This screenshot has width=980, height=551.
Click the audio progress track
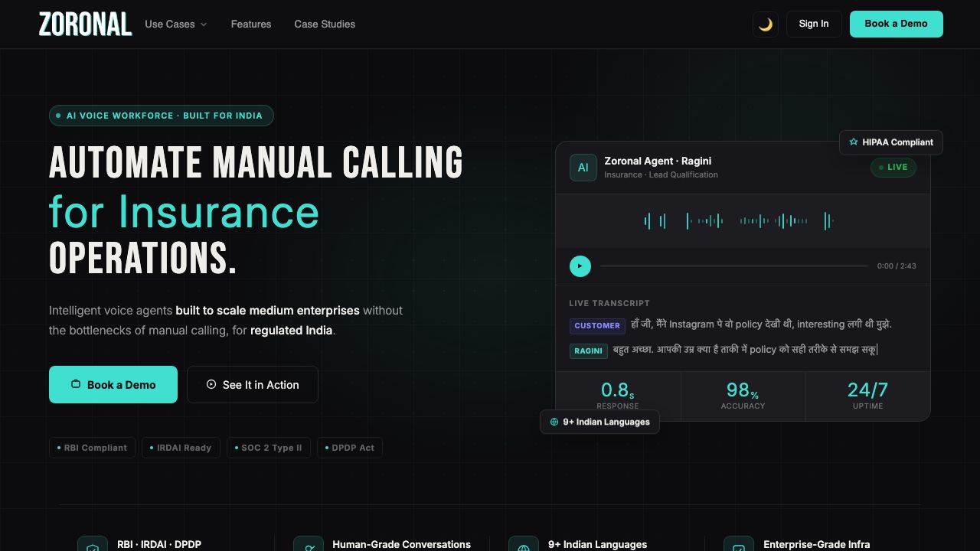click(734, 266)
